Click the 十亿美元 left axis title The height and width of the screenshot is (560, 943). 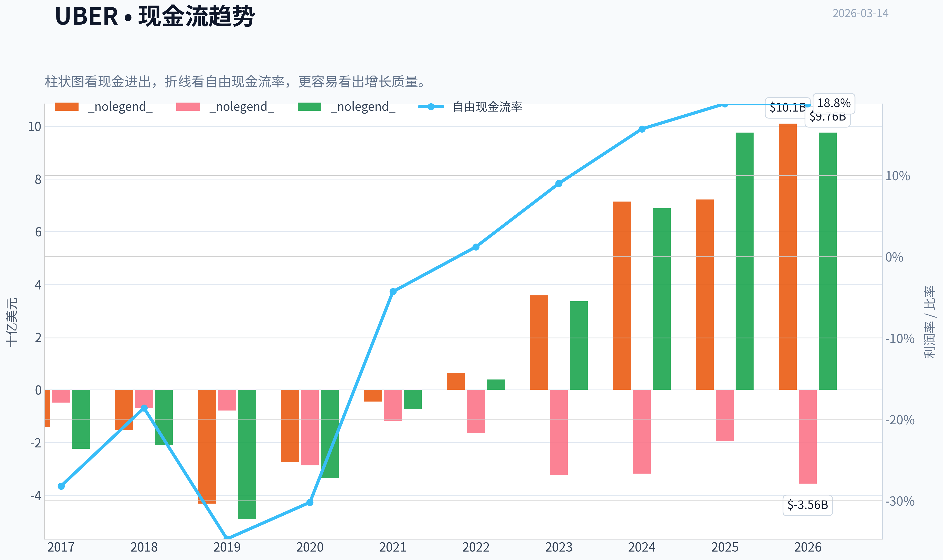pyautogui.click(x=11, y=322)
